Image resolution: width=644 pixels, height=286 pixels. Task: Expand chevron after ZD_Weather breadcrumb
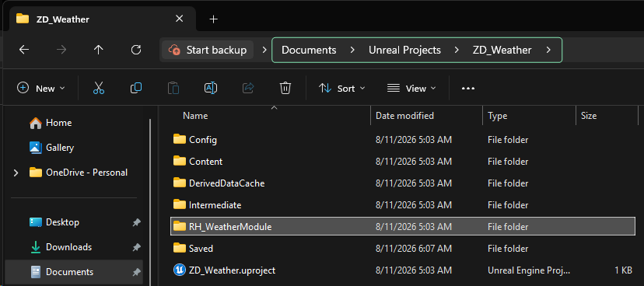548,50
